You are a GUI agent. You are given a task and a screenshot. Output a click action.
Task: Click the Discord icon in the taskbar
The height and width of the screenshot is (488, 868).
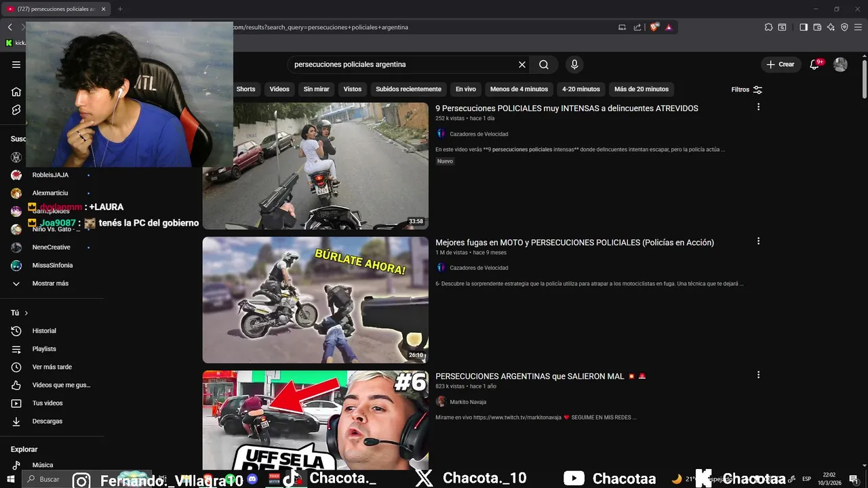[252, 479]
